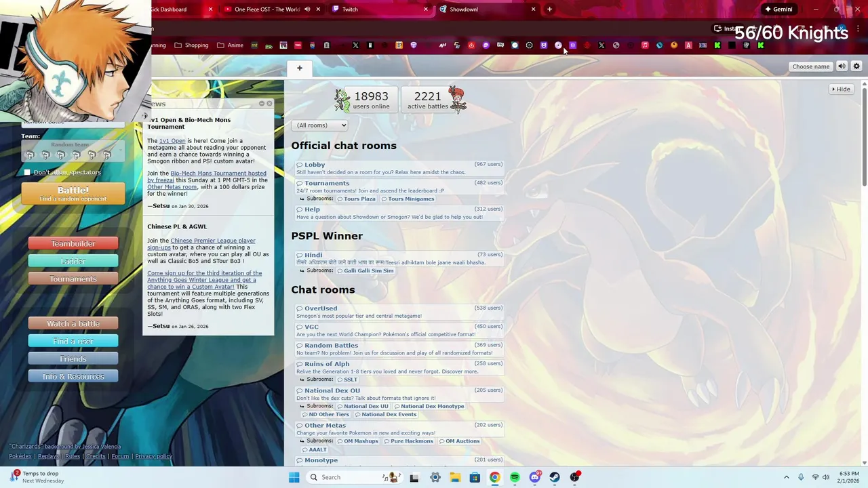Screen dimensions: 868x488
Task: Mute the One Piece OST tab audio icon
Action: (307, 9)
